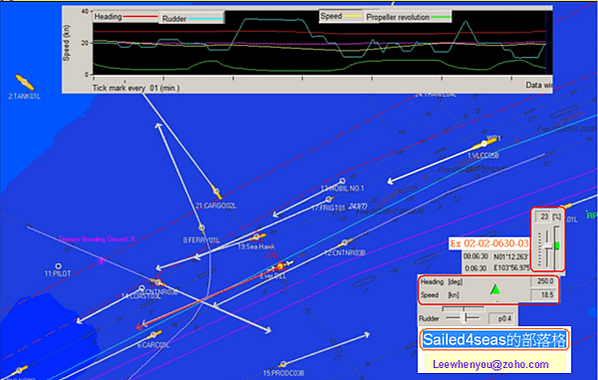Image resolution: width=598 pixels, height=380 pixels.
Task: Click the 21.CARGO02L vessel marker
Action: click(x=216, y=192)
